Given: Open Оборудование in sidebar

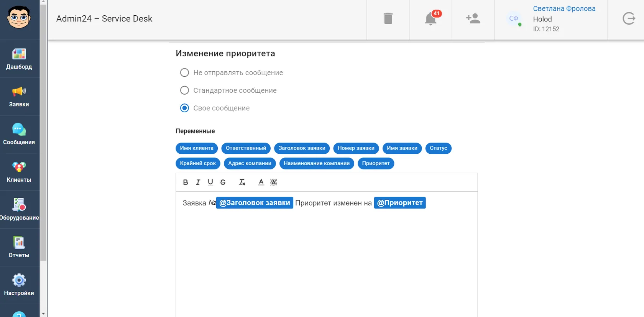Looking at the screenshot, I should (19, 210).
